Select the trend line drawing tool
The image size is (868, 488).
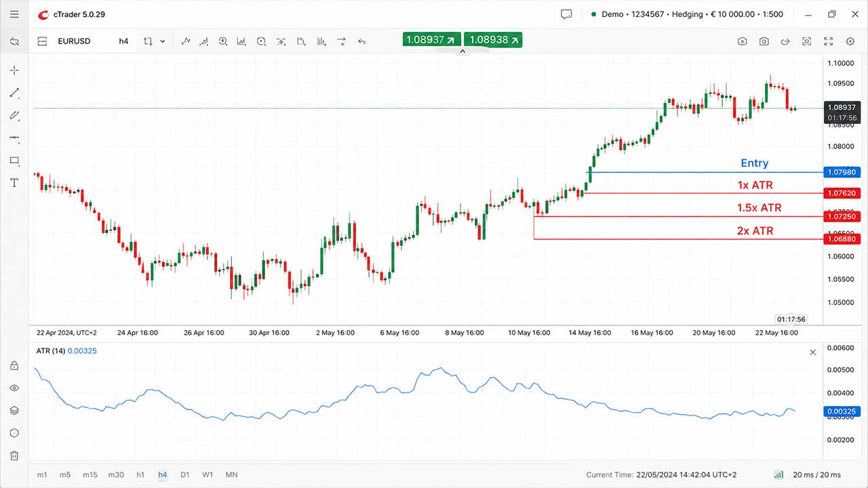click(14, 93)
